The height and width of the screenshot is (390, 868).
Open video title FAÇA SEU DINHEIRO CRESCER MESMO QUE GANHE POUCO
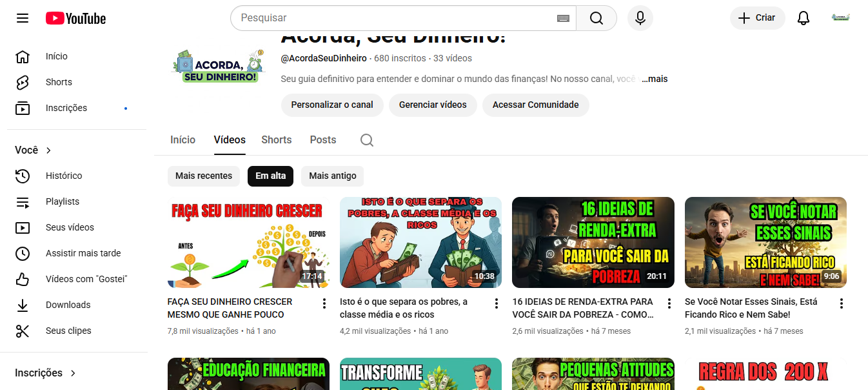pyautogui.click(x=230, y=308)
